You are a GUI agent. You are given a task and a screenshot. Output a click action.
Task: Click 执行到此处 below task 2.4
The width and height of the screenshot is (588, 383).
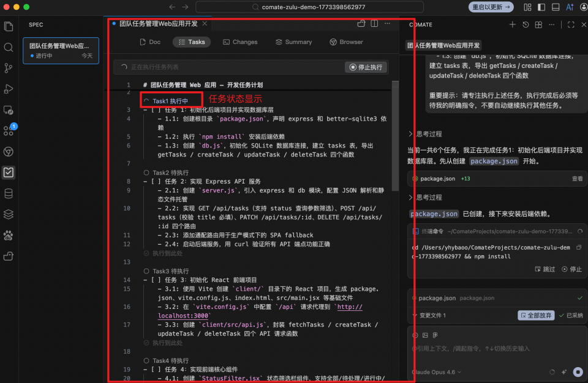point(164,253)
